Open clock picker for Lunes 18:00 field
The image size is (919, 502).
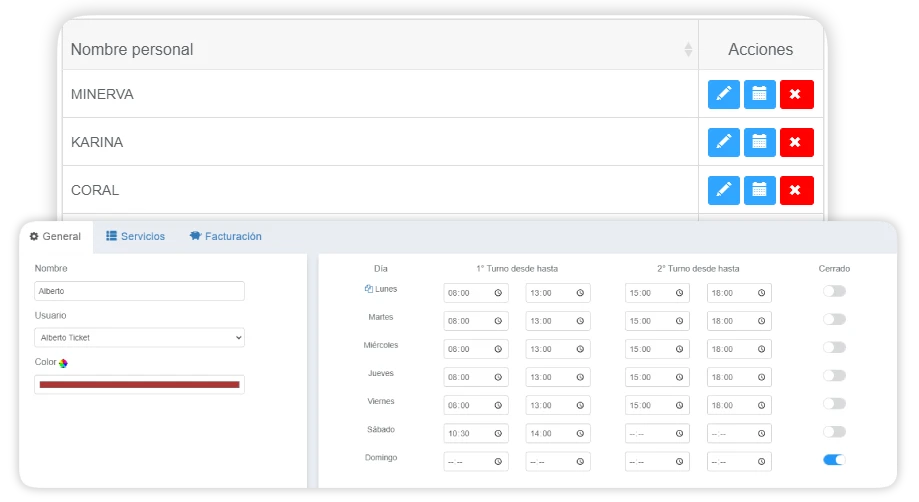(761, 293)
